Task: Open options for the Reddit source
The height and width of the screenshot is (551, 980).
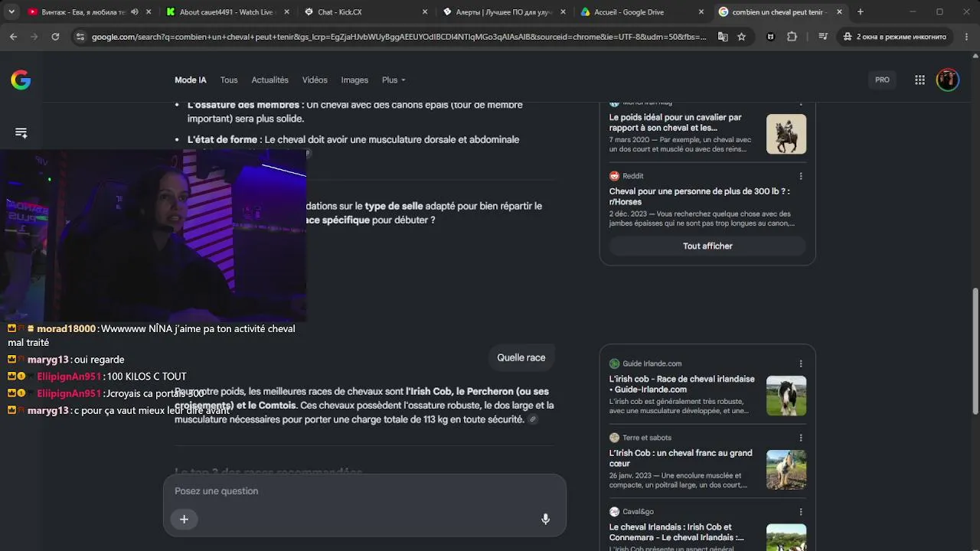Action: 801,176
